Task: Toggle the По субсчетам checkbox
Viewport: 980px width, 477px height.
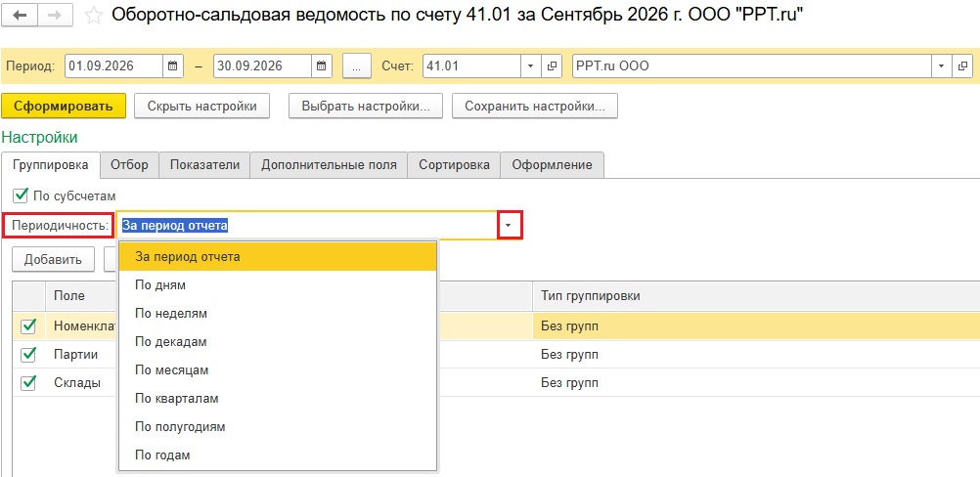Action: pos(21,195)
